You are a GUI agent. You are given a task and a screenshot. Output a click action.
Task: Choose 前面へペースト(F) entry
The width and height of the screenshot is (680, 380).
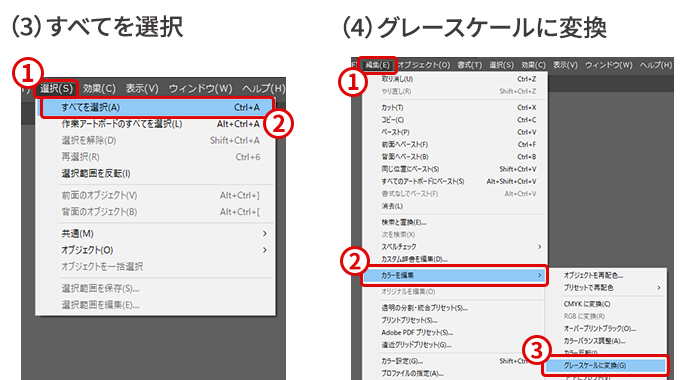point(455,144)
